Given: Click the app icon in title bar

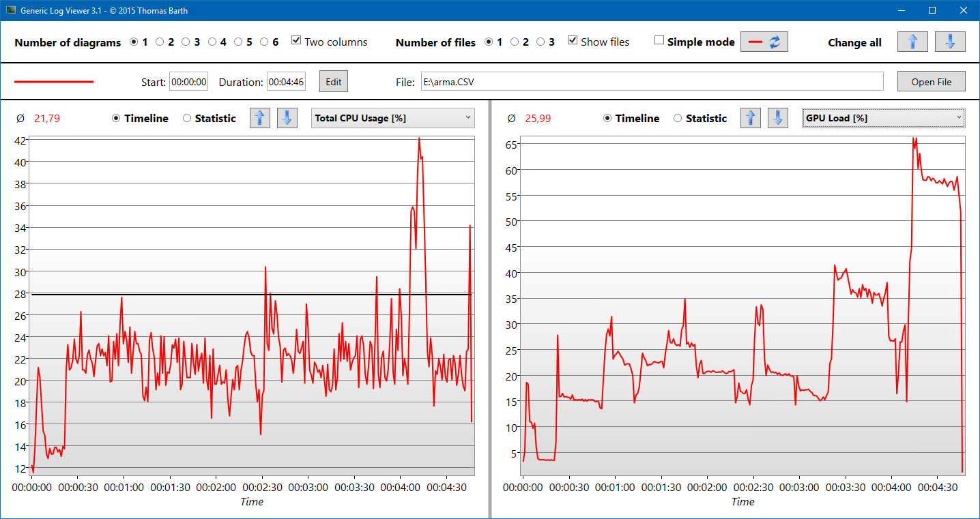Looking at the screenshot, I should 11,10.
